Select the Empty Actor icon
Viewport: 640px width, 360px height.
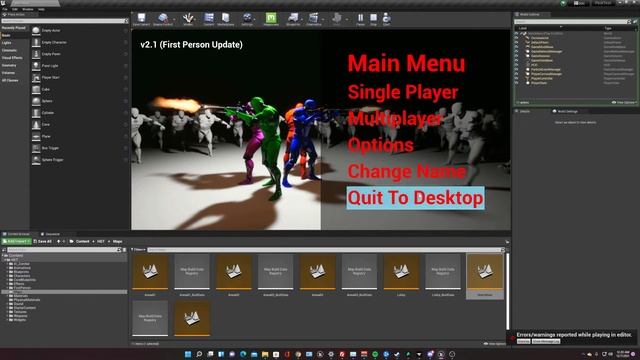(x=36, y=31)
